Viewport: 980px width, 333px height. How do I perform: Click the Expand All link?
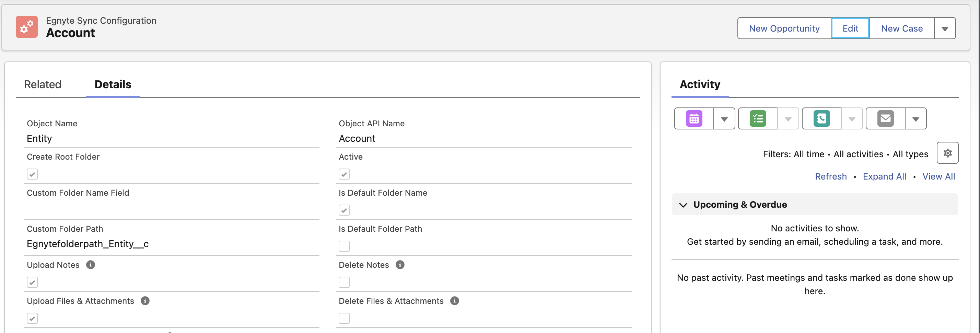coord(885,176)
